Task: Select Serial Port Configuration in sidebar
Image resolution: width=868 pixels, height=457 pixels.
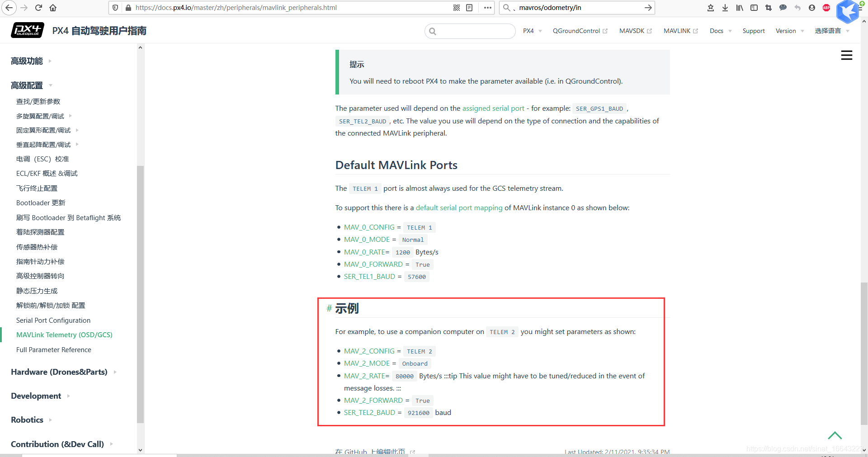Action: click(x=53, y=320)
